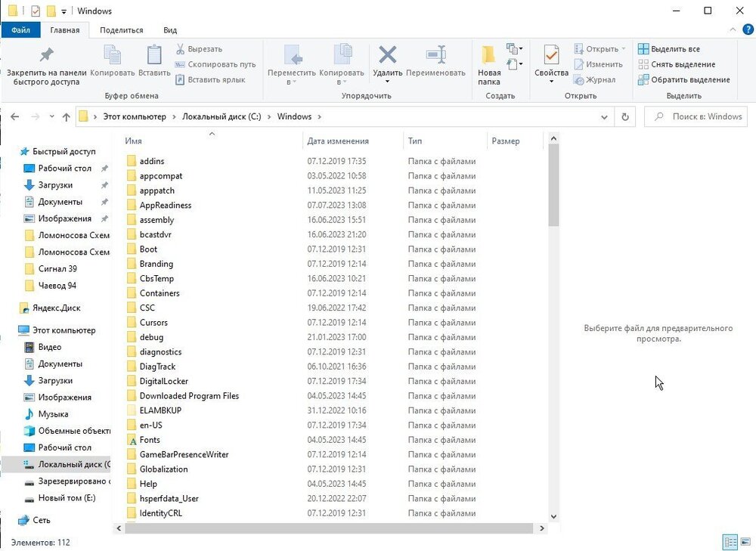This screenshot has width=756, height=551.
Task: Switch to the Главная ribbon tab
Action: click(x=64, y=30)
